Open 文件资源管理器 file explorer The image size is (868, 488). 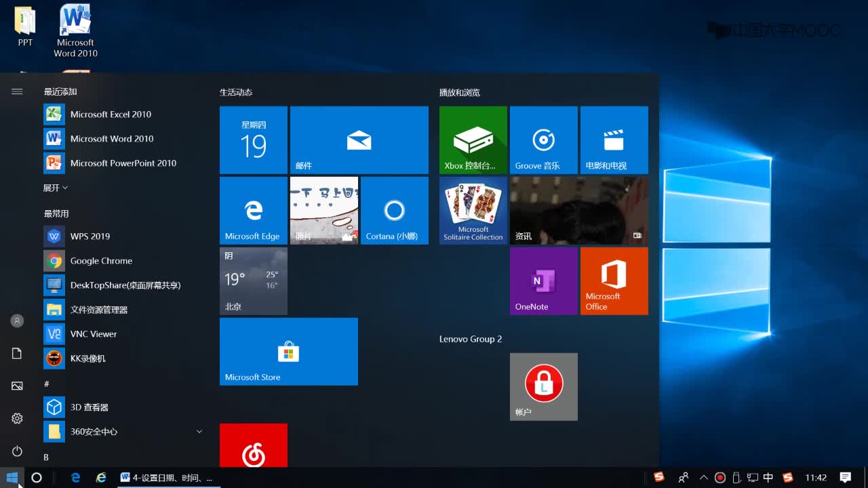pyautogui.click(x=123, y=310)
